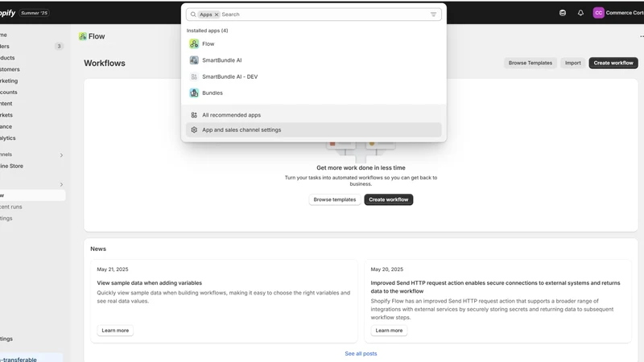Image resolution: width=644 pixels, height=362 pixels.
Task: Open Orders in the sidebar
Action: pos(32,47)
